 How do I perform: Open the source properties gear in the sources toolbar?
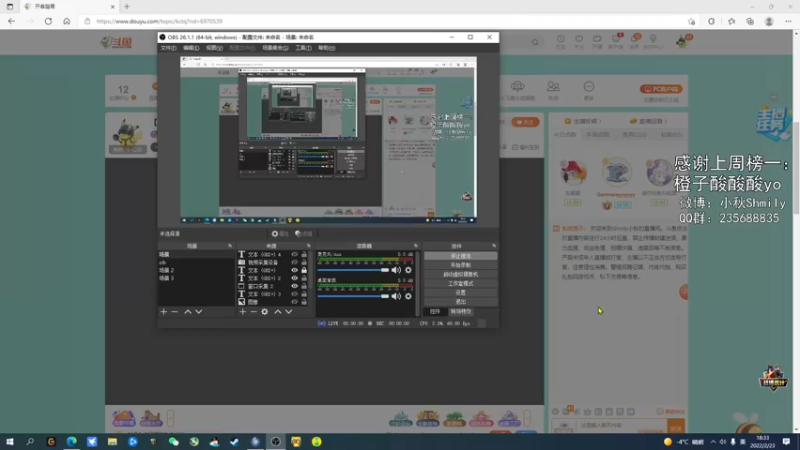(264, 311)
